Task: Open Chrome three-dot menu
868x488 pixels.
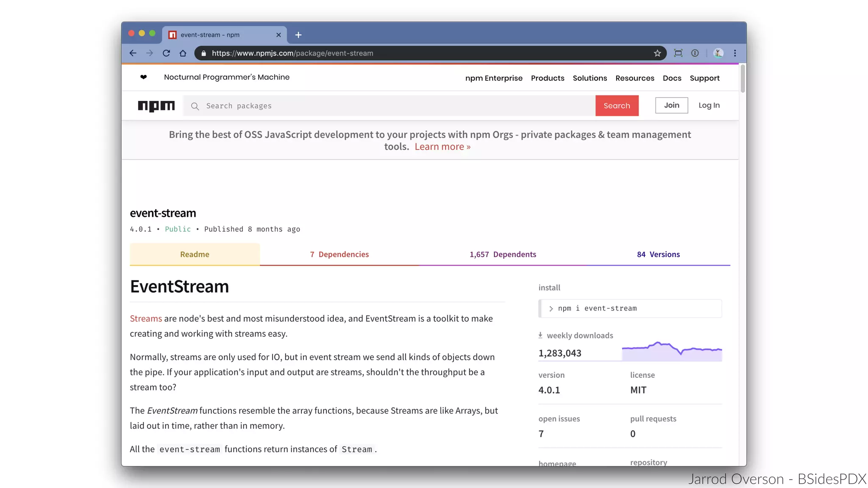Action: 735,53
